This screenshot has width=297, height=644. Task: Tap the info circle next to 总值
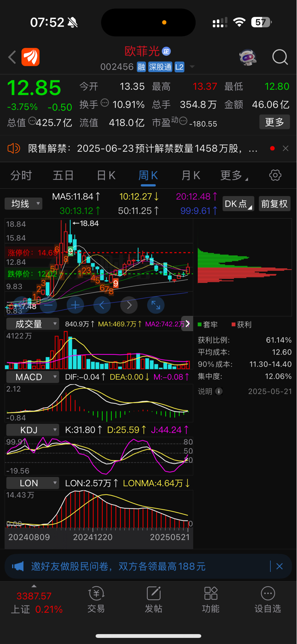tap(32, 121)
